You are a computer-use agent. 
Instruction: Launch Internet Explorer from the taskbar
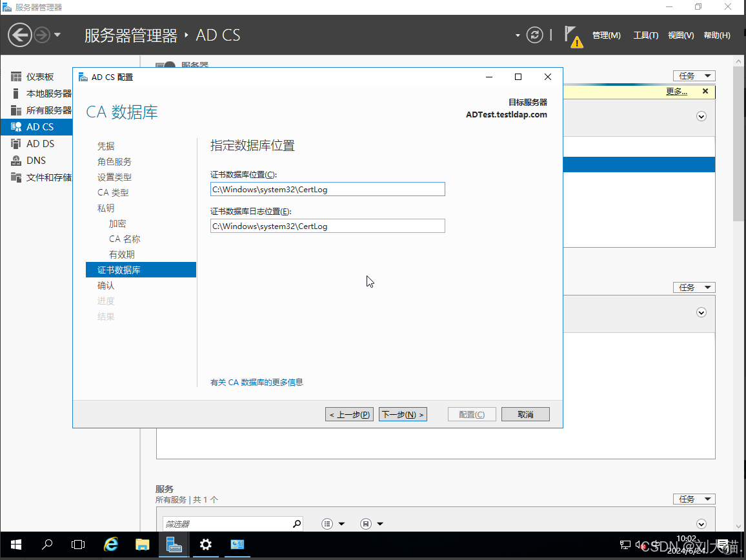pyautogui.click(x=111, y=545)
